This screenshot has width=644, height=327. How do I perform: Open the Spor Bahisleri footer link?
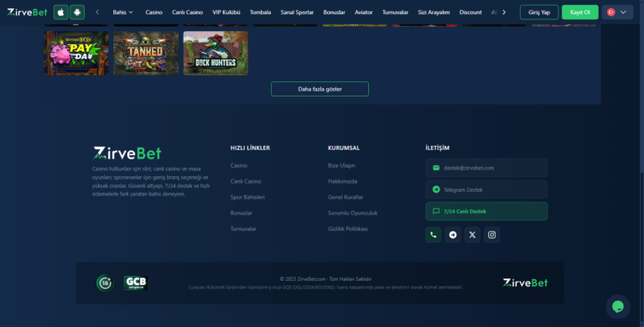(x=247, y=197)
